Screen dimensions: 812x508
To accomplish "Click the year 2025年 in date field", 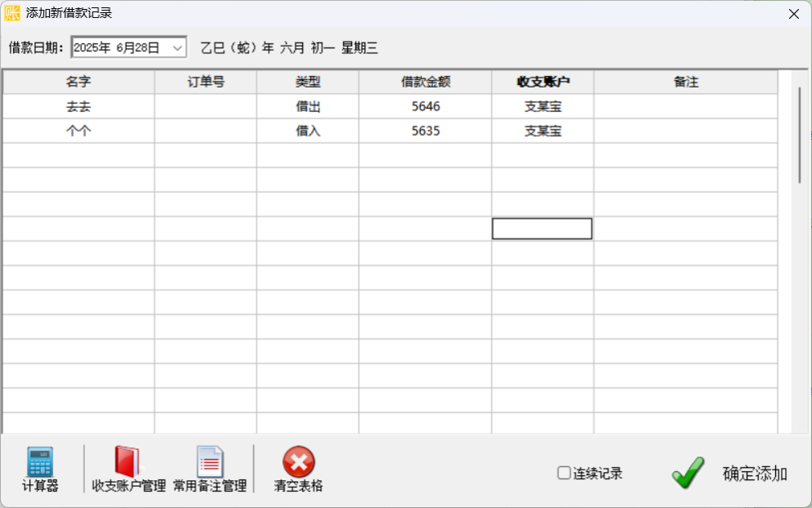I will [x=92, y=48].
